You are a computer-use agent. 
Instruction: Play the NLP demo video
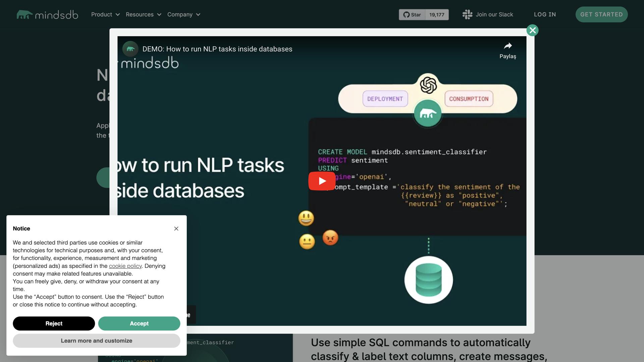tap(322, 181)
